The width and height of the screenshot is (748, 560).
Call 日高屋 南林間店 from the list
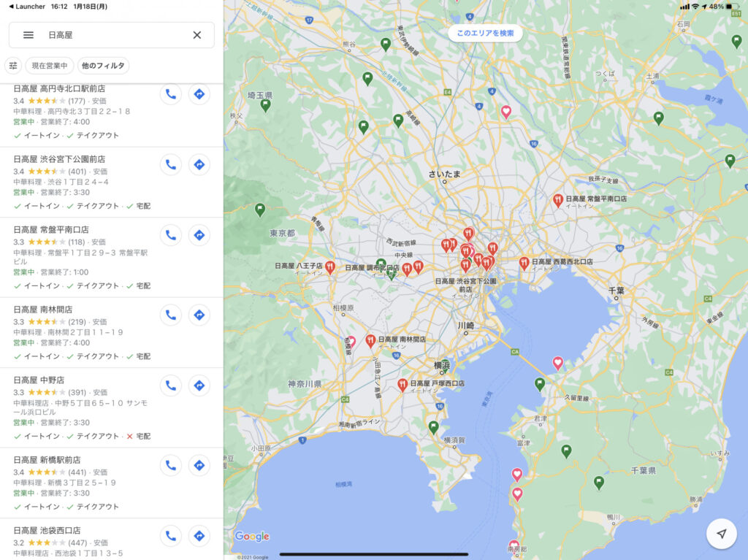(171, 315)
